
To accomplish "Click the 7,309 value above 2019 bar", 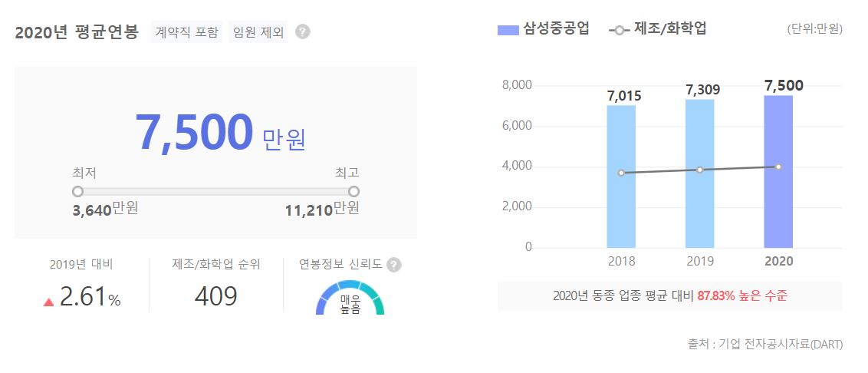I will (703, 90).
